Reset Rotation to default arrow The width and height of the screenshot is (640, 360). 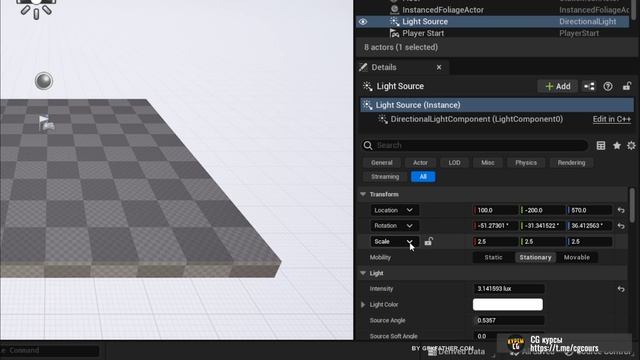pos(621,226)
